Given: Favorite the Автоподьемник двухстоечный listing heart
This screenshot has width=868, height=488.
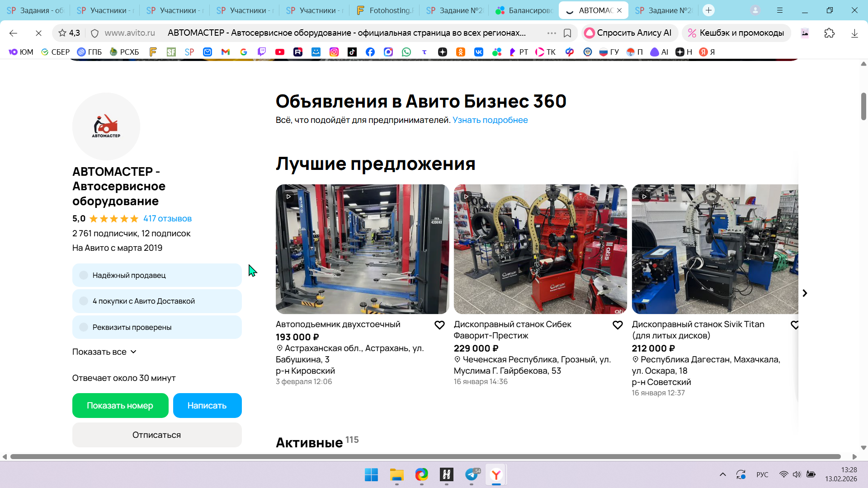Looking at the screenshot, I should pos(439,325).
